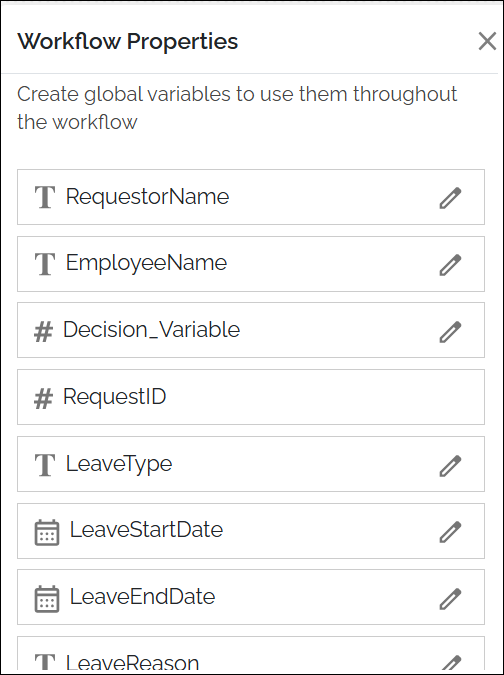Screen dimensions: 504x675
Task: Edit the LeaveType variable pencil icon
Action: click(450, 466)
